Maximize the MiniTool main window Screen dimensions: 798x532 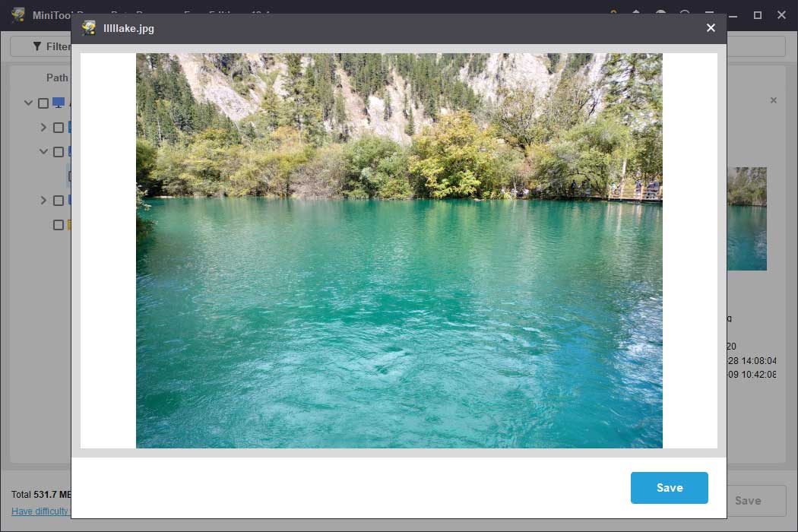(757, 15)
